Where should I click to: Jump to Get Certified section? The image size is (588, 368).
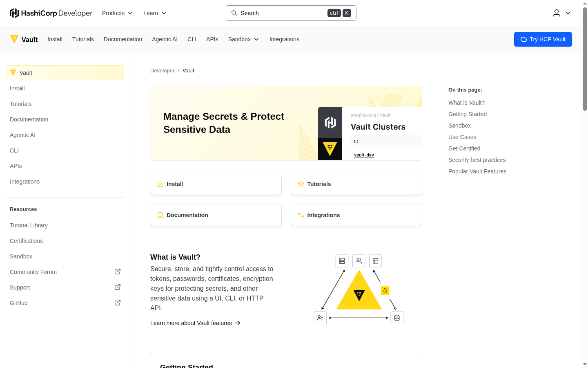[464, 148]
